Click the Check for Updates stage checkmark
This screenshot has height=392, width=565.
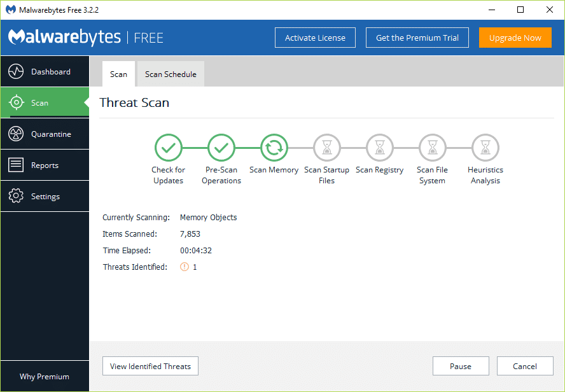[168, 147]
